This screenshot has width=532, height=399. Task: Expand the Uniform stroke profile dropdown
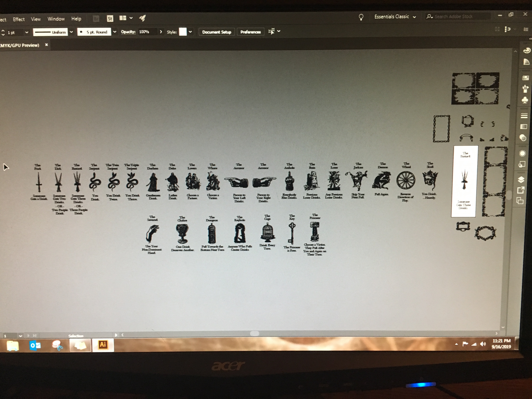71,32
